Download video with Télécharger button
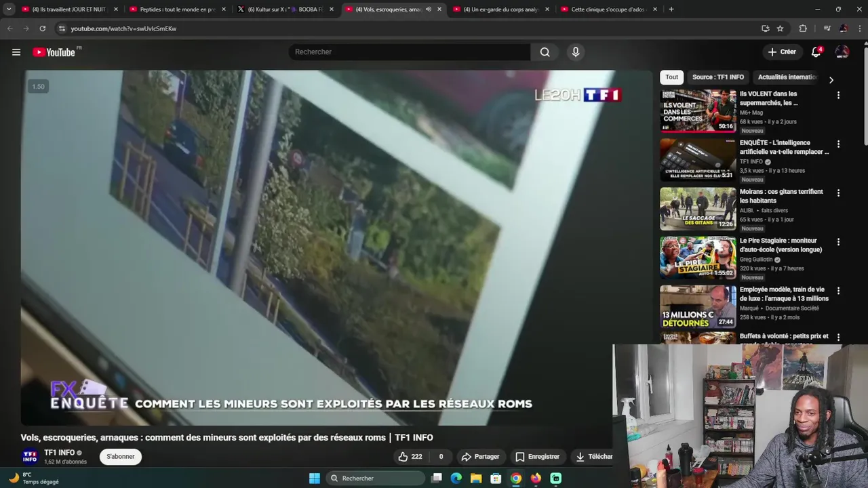The width and height of the screenshot is (868, 488). (593, 457)
